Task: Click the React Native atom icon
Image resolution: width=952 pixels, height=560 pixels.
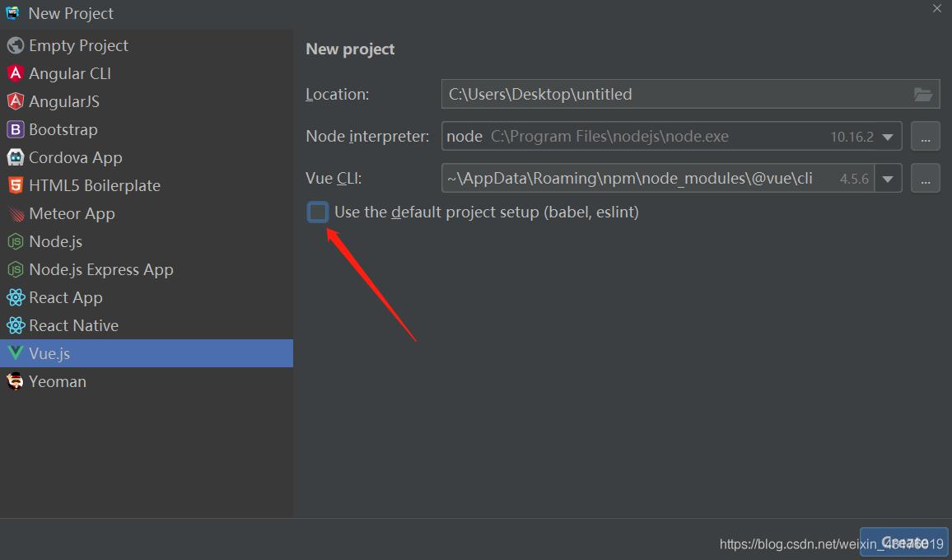Action: coord(15,325)
